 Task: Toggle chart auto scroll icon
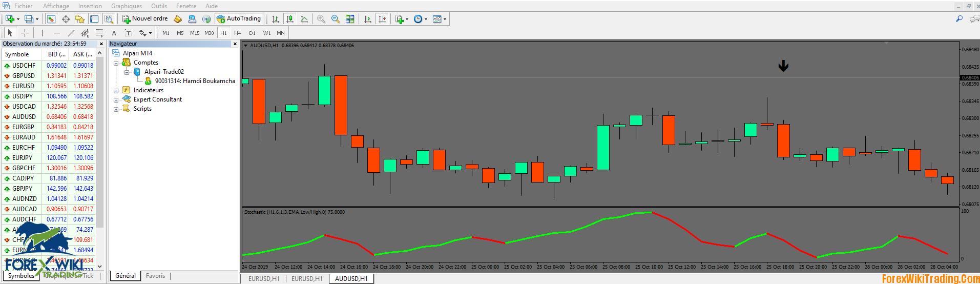(367, 19)
